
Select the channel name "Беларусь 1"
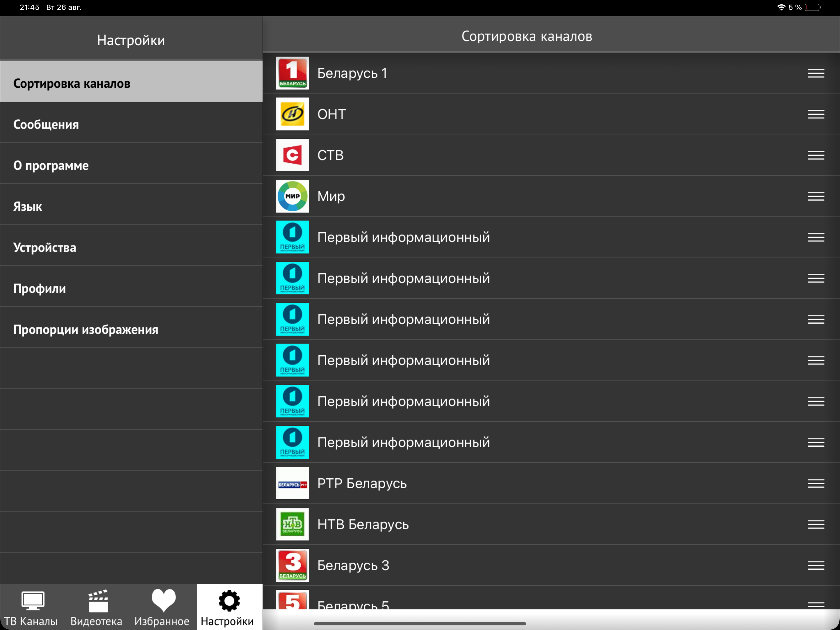[352, 73]
